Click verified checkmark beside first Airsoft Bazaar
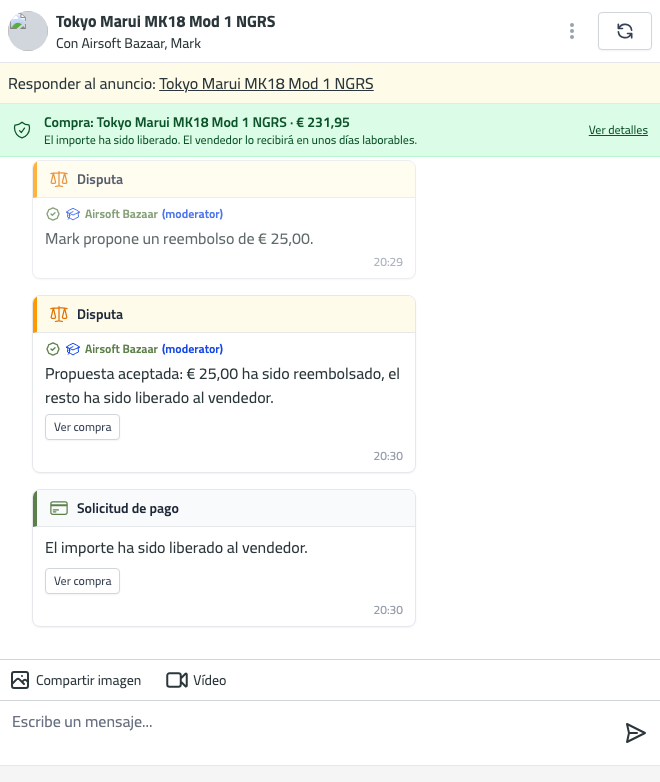 (x=53, y=214)
